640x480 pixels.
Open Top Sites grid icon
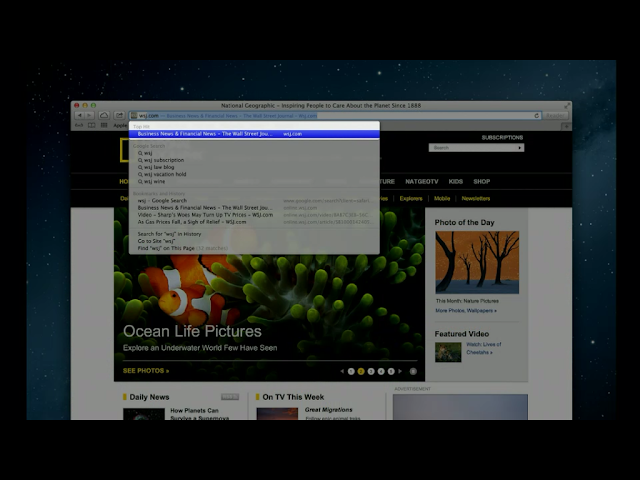pyautogui.click(x=104, y=125)
